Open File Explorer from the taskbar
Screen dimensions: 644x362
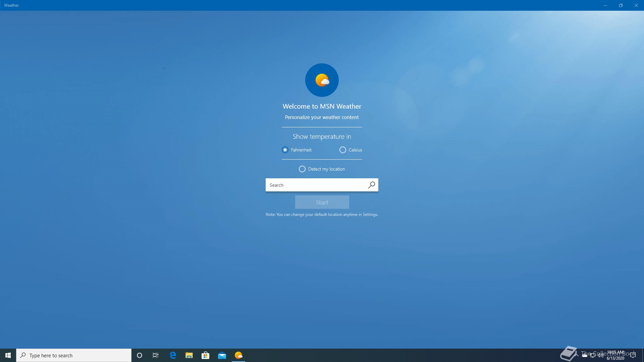point(189,355)
